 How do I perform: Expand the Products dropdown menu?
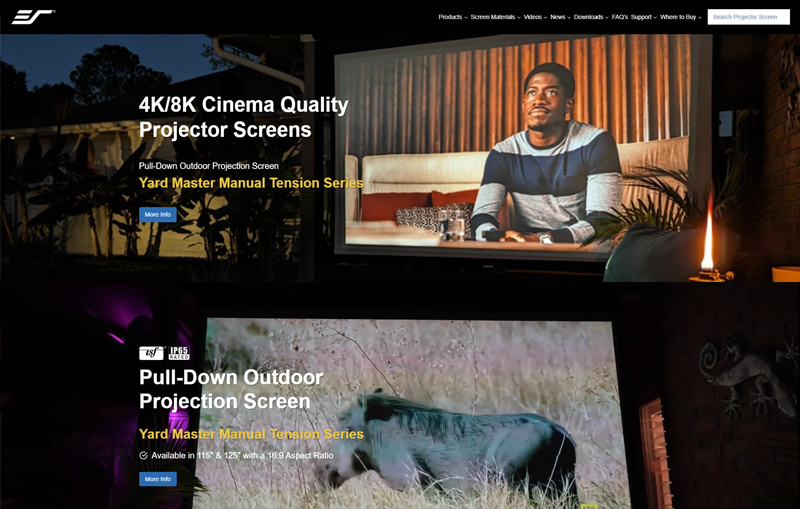point(452,17)
